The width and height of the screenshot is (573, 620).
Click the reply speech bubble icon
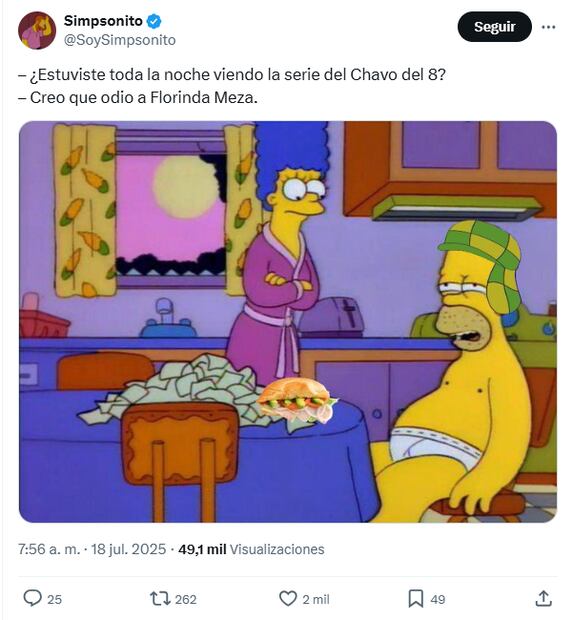coord(32,599)
